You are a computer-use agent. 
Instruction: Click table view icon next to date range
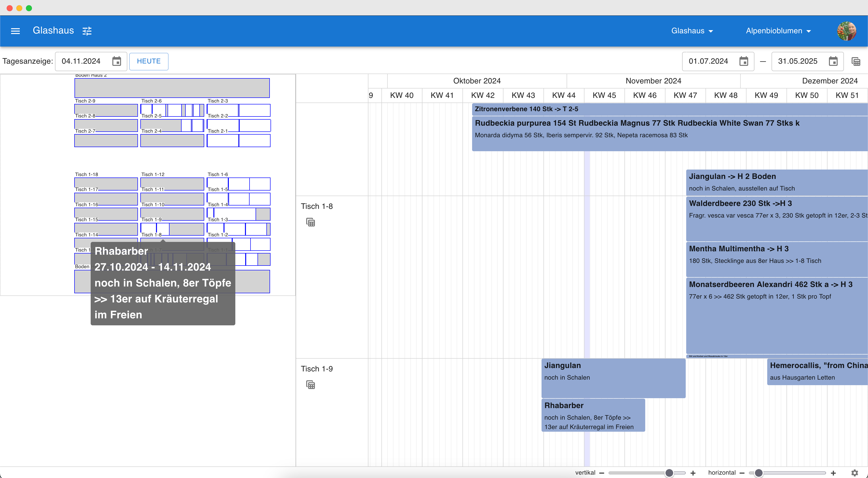click(x=855, y=61)
